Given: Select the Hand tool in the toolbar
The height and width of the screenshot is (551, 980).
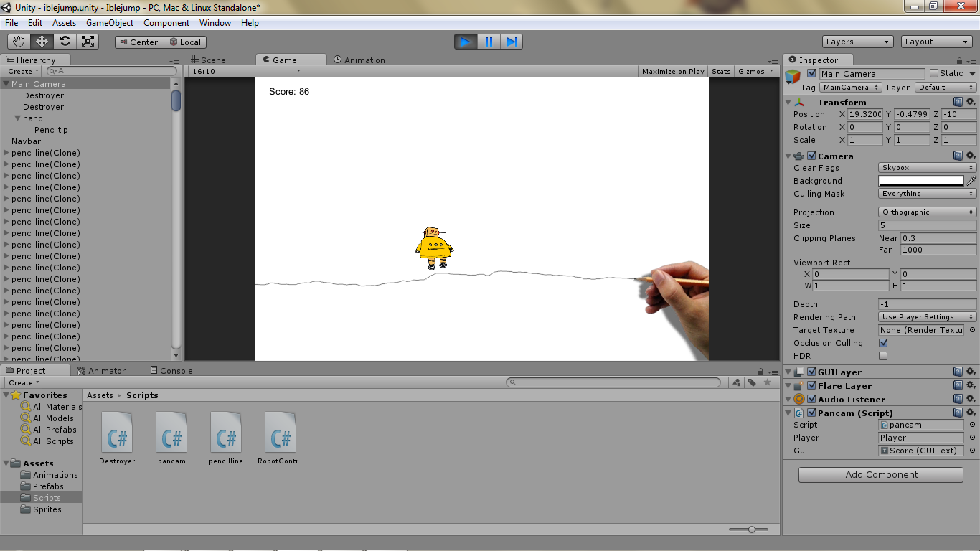Looking at the screenshot, I should pos(19,42).
